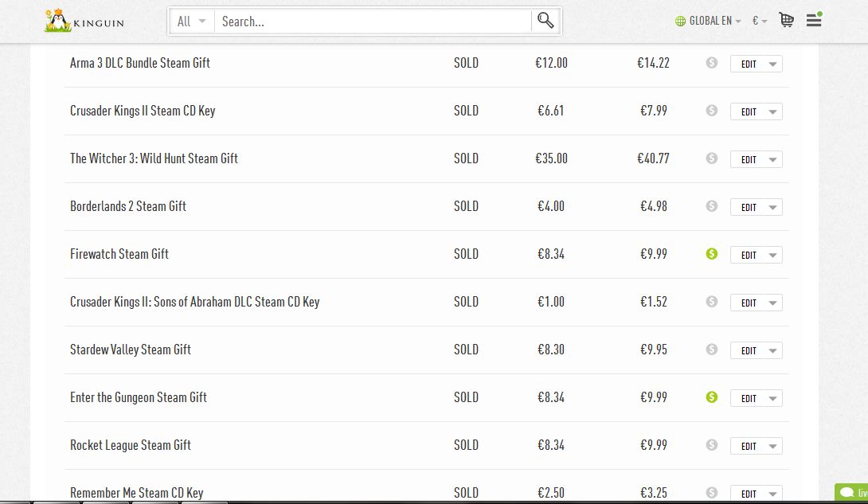Viewport: 868px width, 504px height.
Task: Select the €14.22 price of Arma 3 DLC Bundle
Action: (653, 63)
